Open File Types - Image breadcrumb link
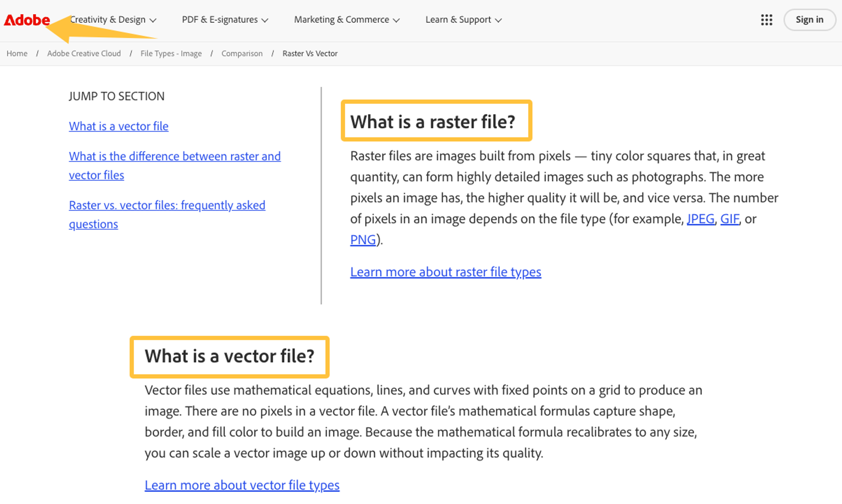842x504 pixels. click(171, 54)
